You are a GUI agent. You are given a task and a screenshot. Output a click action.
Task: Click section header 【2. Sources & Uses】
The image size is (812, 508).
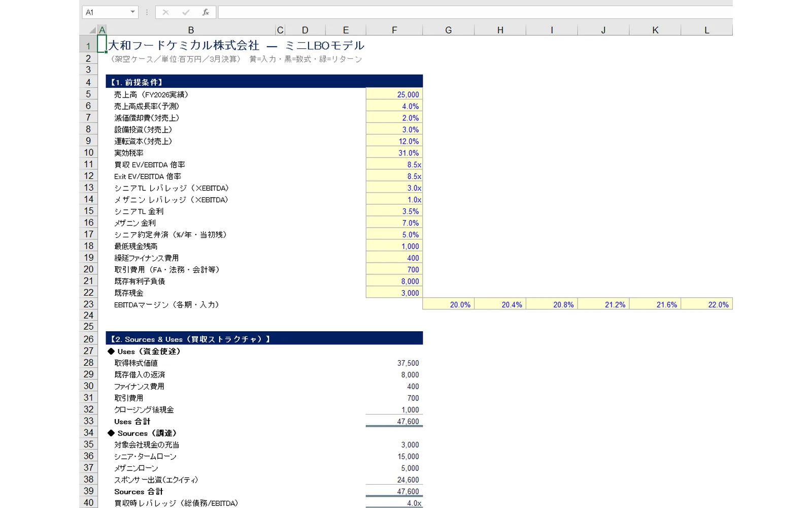[x=264, y=339]
